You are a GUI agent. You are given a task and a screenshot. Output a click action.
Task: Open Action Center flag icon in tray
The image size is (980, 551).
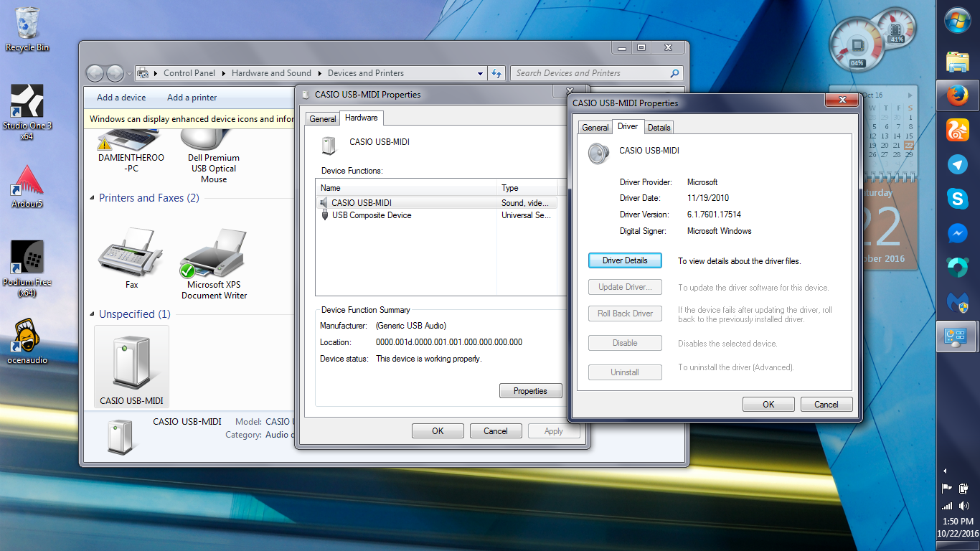point(947,489)
